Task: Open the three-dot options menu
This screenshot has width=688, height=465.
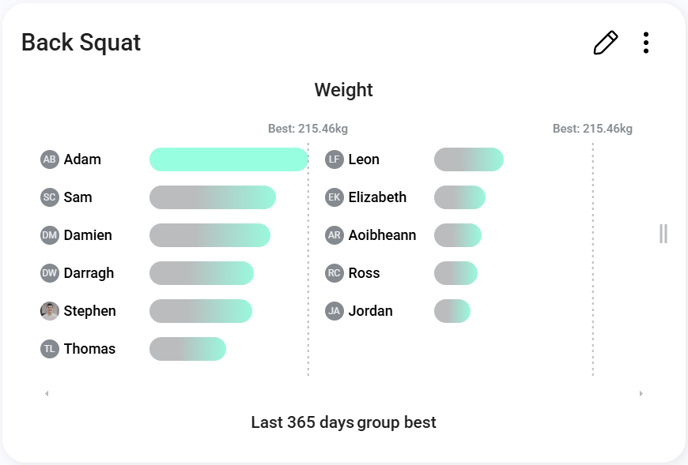Action: pyautogui.click(x=646, y=42)
